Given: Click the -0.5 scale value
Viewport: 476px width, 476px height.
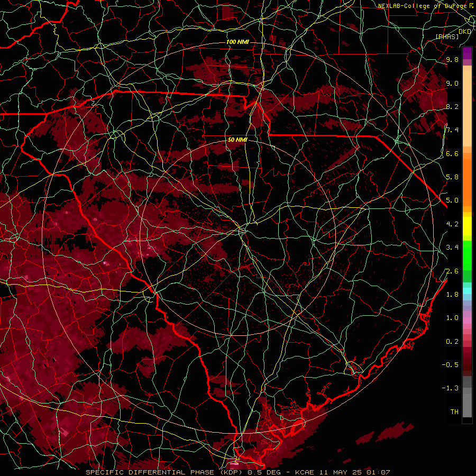Looking at the screenshot, I should [x=450, y=365].
